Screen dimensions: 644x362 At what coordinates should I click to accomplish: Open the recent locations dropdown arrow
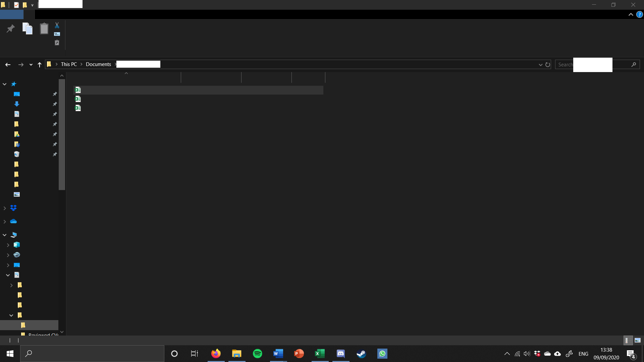coord(31,65)
